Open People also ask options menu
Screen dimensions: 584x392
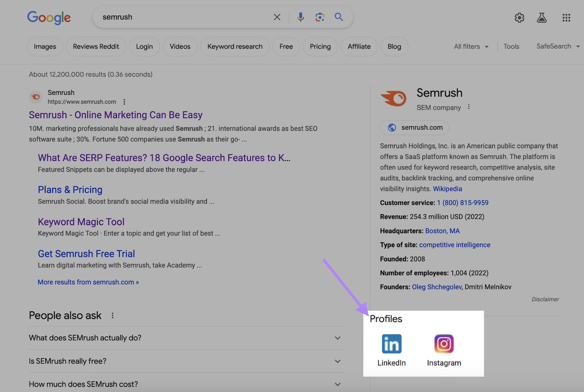[112, 315]
